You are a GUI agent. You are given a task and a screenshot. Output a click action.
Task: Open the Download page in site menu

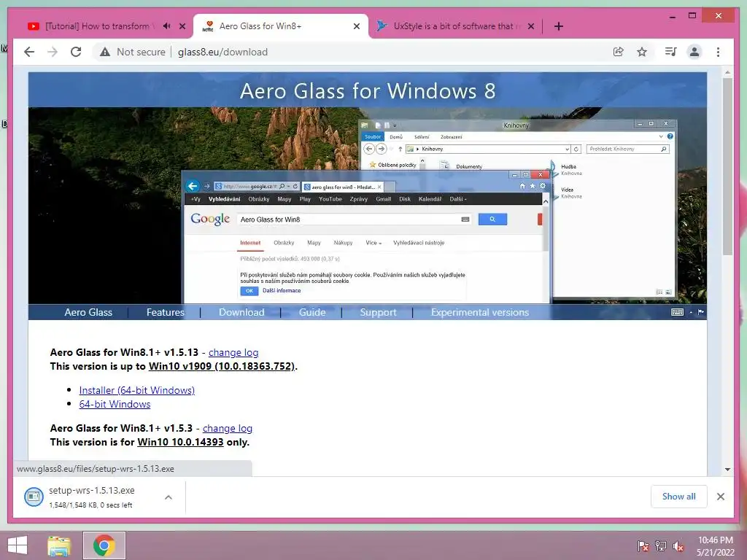click(241, 312)
